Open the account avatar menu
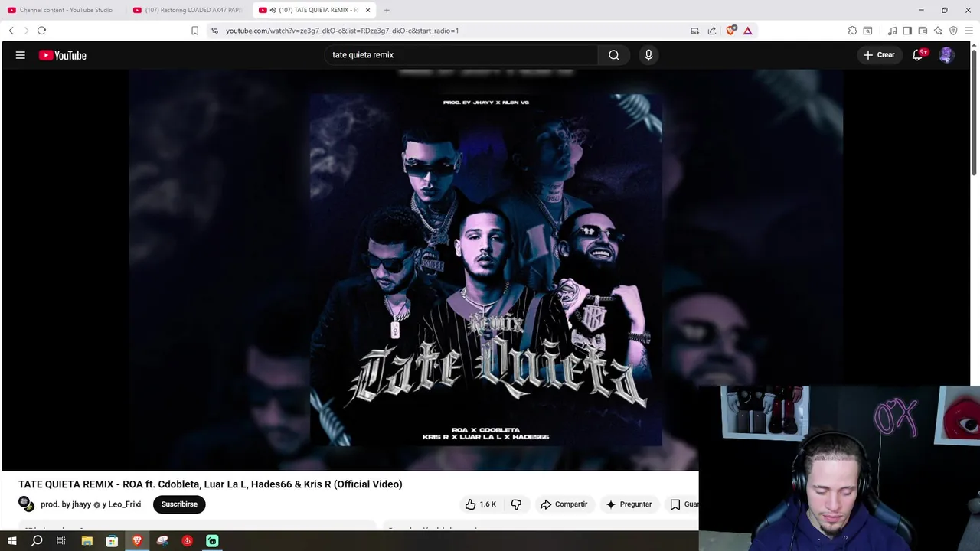Image resolution: width=980 pixels, height=551 pixels. pos(946,55)
